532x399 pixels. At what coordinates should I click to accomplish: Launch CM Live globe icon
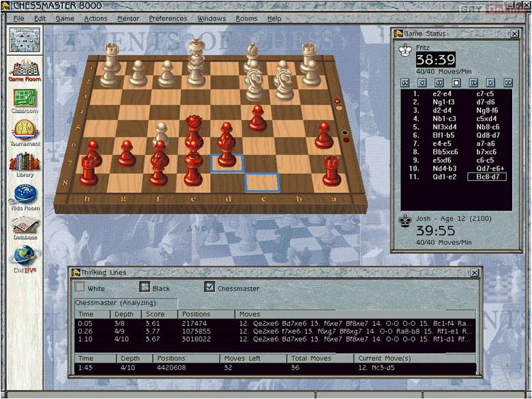point(25,260)
